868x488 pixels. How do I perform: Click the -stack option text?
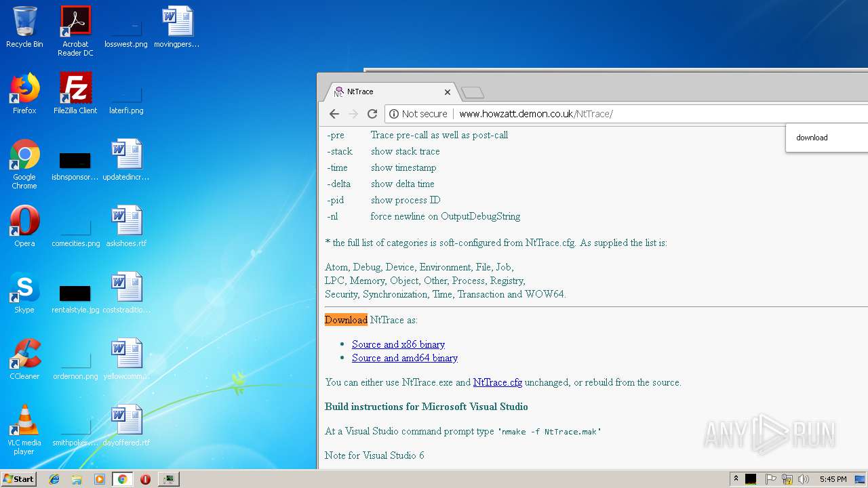click(x=340, y=151)
